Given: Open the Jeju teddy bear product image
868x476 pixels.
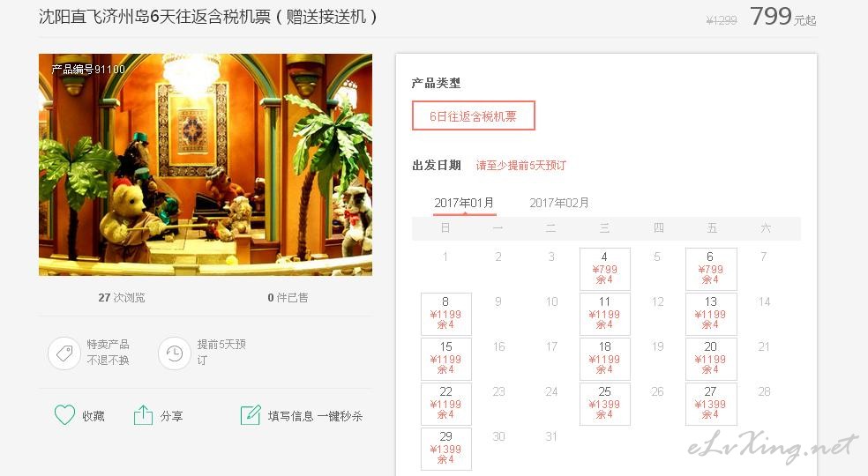Looking at the screenshot, I should point(206,164).
